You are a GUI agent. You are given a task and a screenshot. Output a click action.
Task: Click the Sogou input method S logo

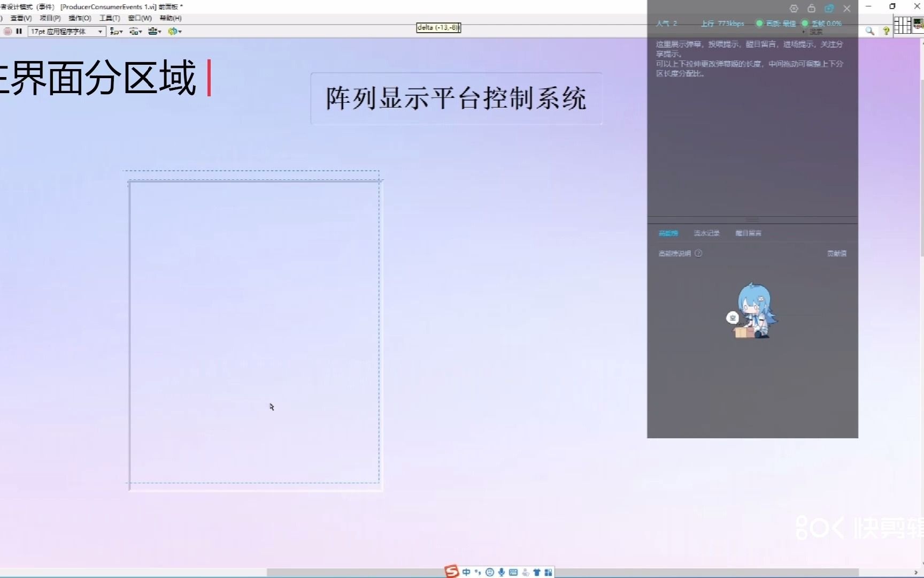452,572
